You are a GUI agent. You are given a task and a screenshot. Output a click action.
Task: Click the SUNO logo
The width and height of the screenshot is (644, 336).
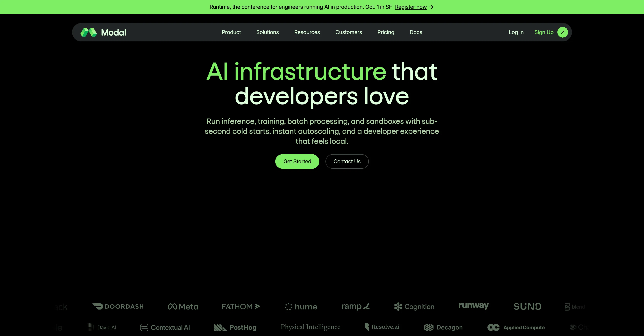click(x=527, y=306)
